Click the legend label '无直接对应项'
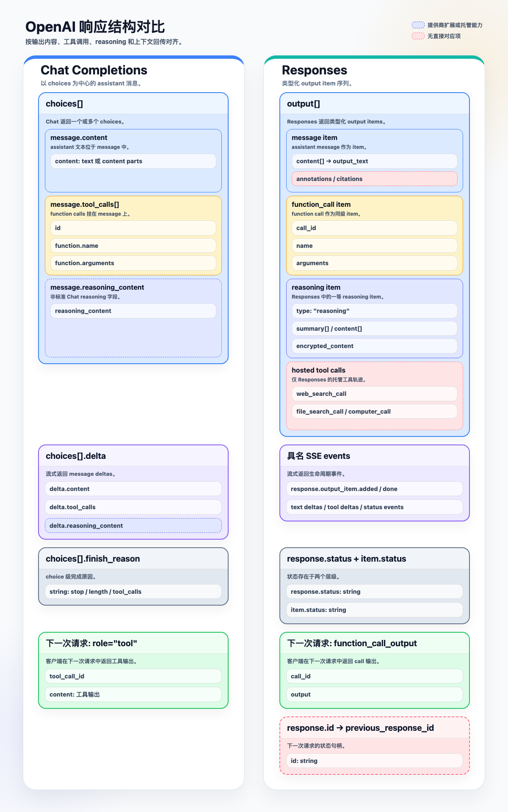 click(444, 36)
